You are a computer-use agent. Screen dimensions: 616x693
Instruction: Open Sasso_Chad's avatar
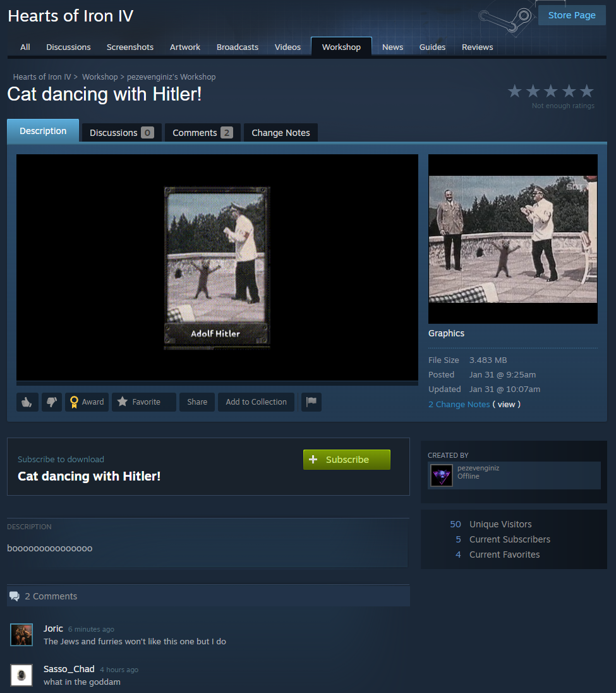pyautogui.click(x=21, y=675)
